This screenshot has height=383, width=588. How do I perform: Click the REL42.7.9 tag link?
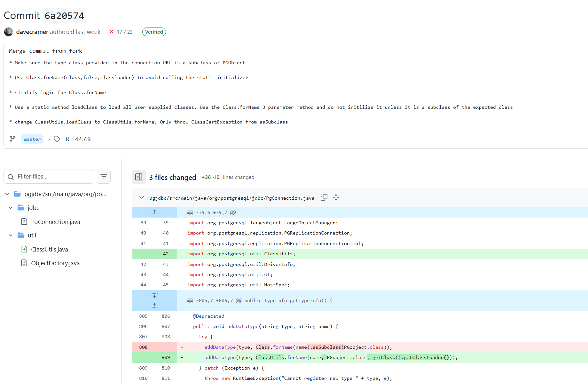pyautogui.click(x=78, y=139)
